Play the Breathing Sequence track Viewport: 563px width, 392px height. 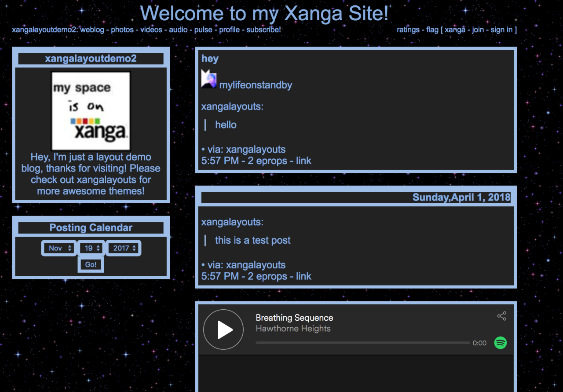(x=223, y=330)
